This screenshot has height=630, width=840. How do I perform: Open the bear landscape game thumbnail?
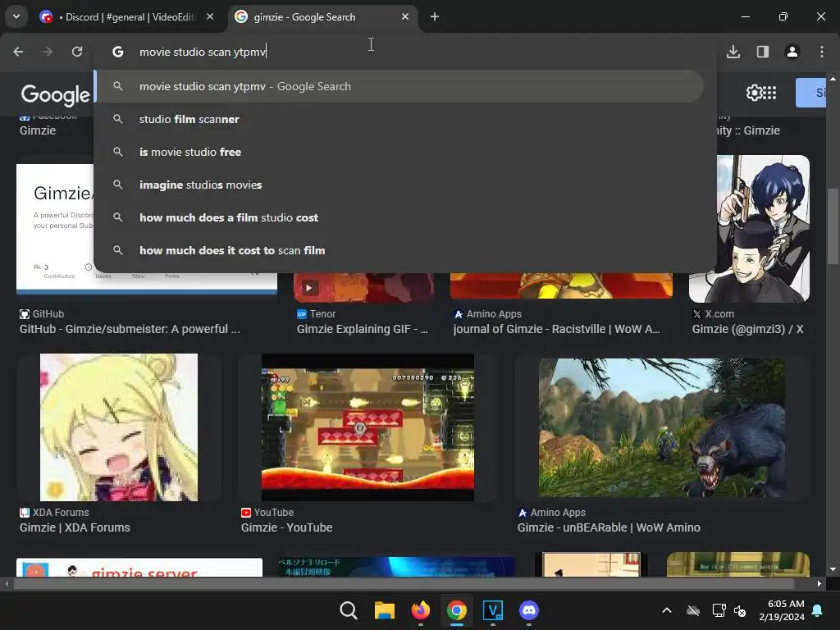click(x=662, y=427)
